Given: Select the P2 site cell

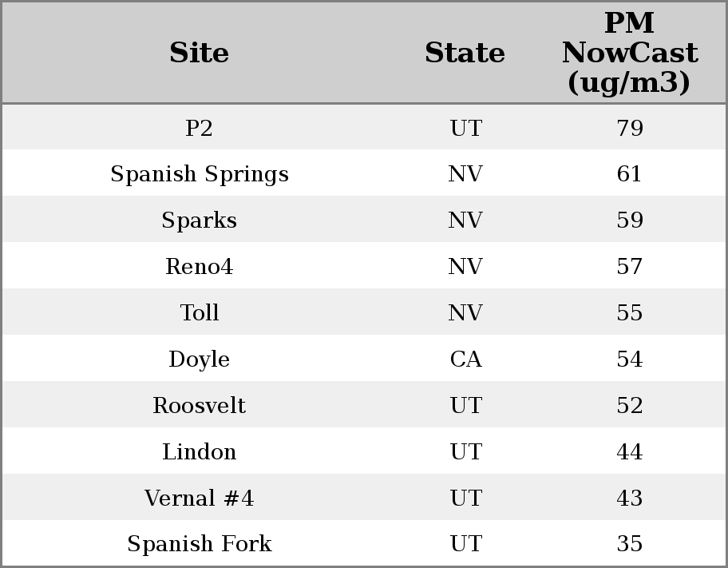Looking at the screenshot, I should pos(199,128).
